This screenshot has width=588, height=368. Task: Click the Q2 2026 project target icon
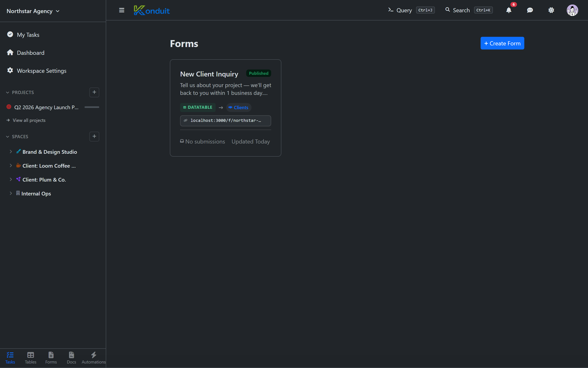(9, 107)
